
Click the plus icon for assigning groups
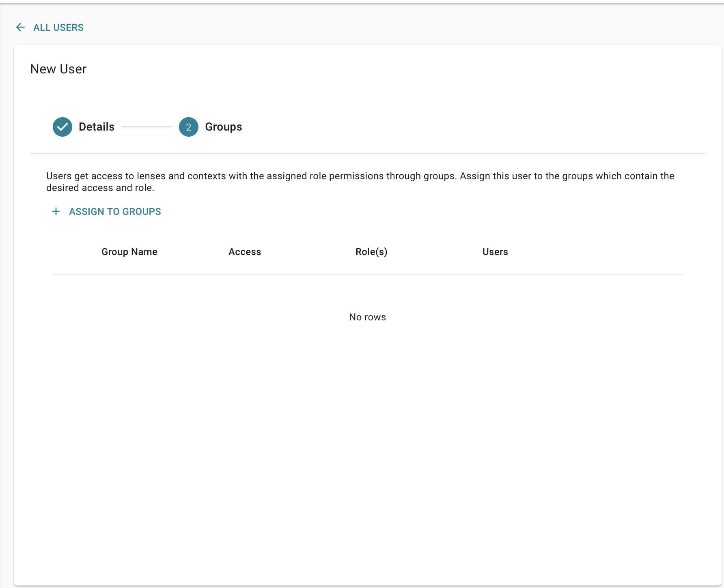point(56,211)
